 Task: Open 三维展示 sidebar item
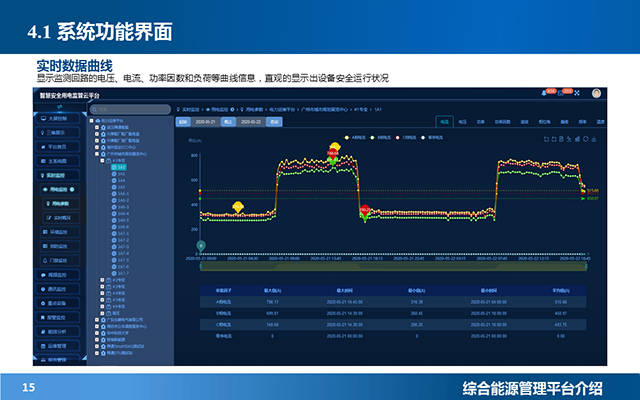(58, 133)
